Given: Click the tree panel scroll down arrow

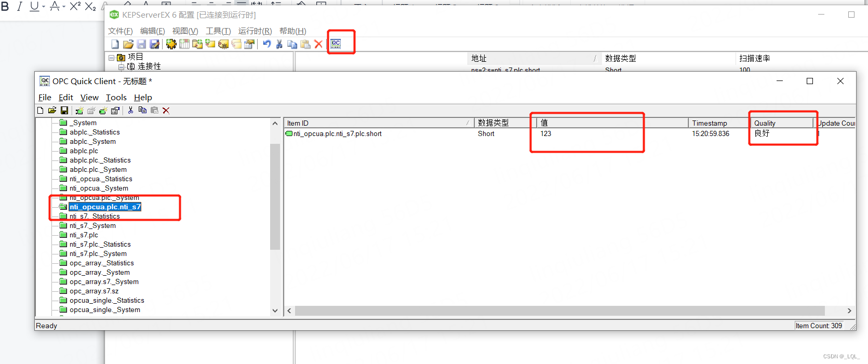Looking at the screenshot, I should click(275, 311).
